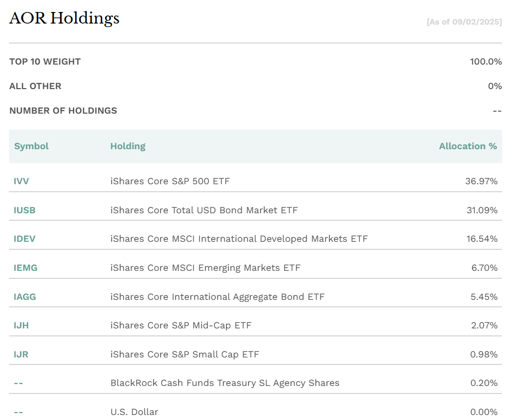This screenshot has height=420, width=515.
Task: Open the IAGG ticker link
Action: tap(25, 297)
